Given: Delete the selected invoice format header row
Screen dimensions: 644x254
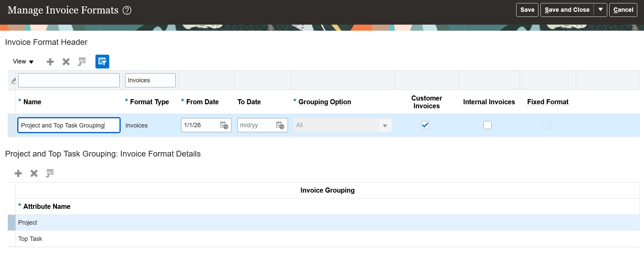Looking at the screenshot, I should click(66, 62).
